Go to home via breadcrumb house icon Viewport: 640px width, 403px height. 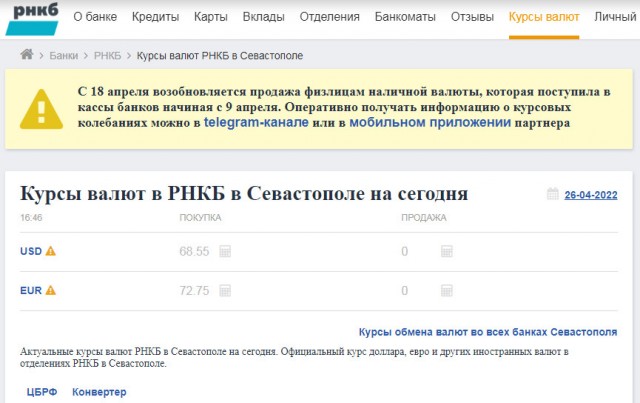pyautogui.click(x=27, y=54)
